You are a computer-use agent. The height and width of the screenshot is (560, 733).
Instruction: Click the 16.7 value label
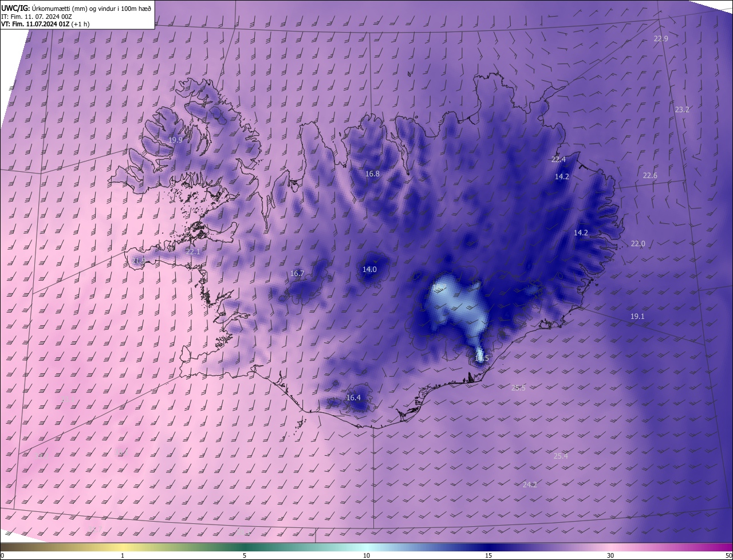(x=297, y=273)
